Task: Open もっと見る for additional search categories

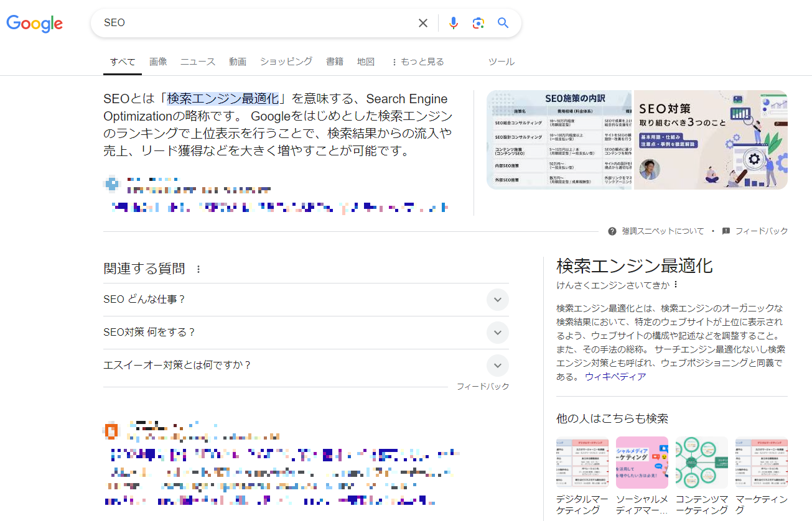Action: click(x=418, y=62)
